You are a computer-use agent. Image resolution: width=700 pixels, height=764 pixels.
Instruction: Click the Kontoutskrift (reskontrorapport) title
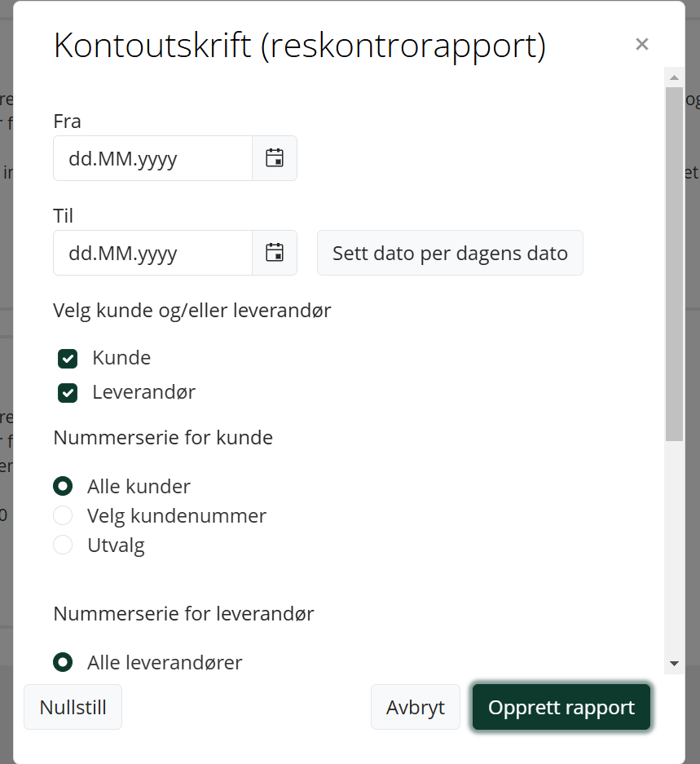coord(300,46)
